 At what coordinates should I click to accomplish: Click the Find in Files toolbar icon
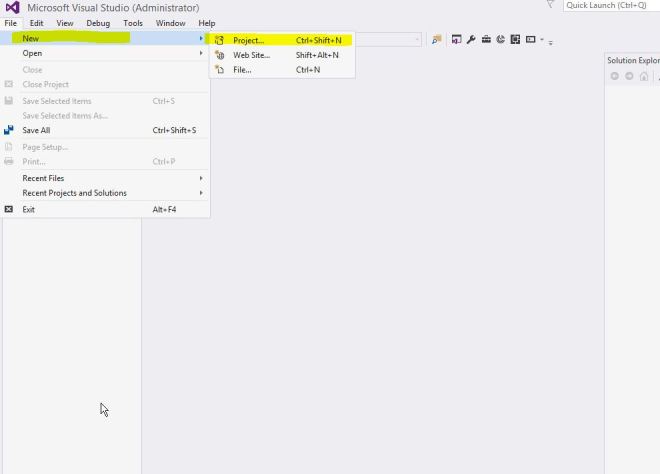[437, 40]
